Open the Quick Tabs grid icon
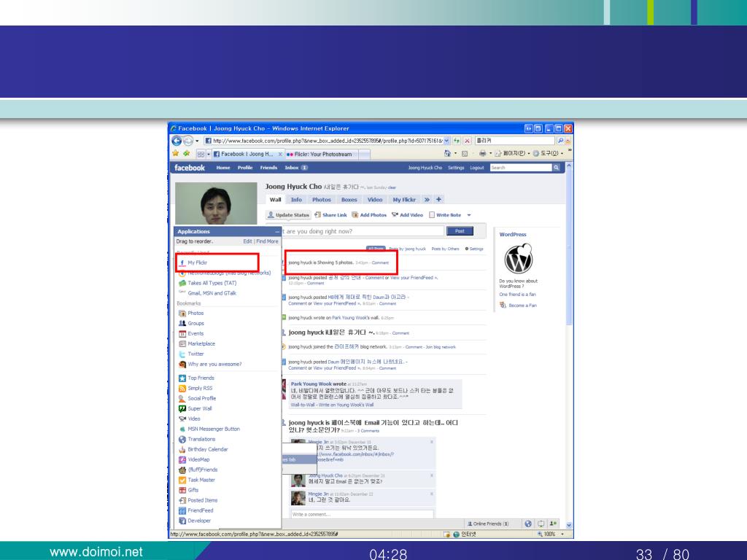 point(201,155)
